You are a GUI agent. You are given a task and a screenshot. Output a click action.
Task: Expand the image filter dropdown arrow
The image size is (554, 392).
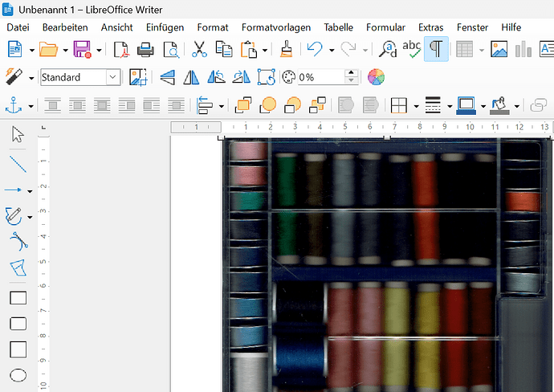click(31, 78)
